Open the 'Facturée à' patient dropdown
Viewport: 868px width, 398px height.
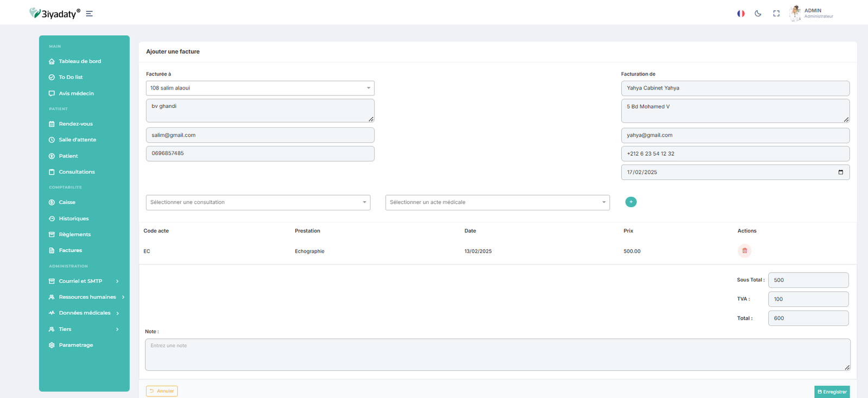tap(260, 88)
